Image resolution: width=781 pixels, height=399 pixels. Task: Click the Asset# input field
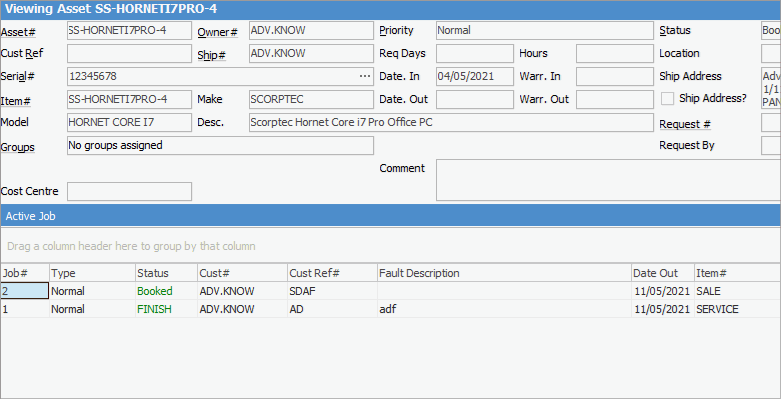[129, 30]
